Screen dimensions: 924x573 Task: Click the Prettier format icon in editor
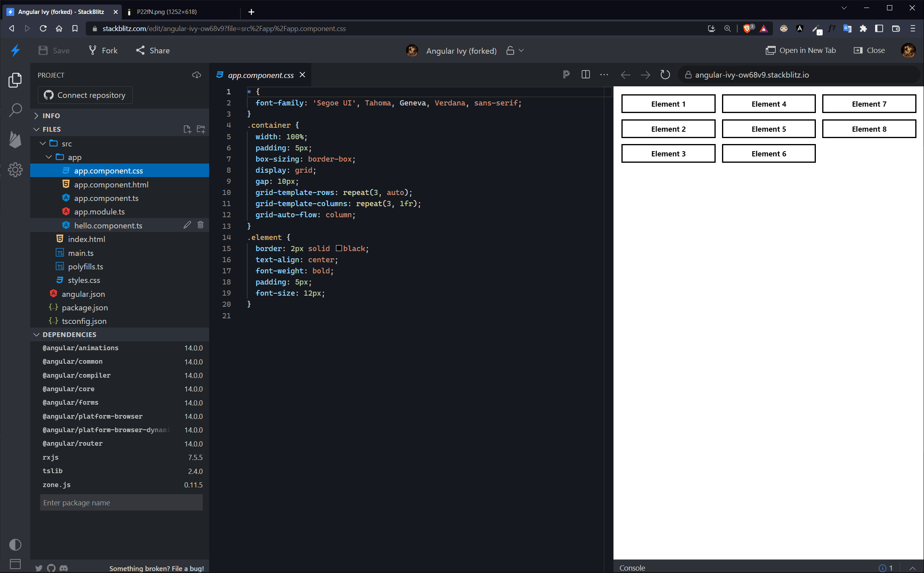(x=566, y=74)
